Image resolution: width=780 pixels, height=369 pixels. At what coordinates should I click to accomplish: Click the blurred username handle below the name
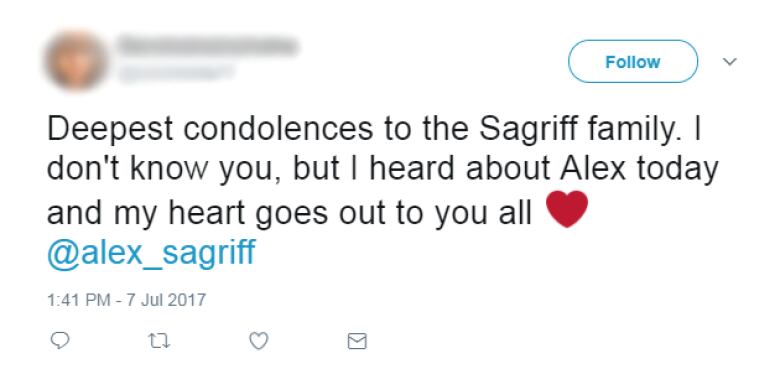pos(175,73)
